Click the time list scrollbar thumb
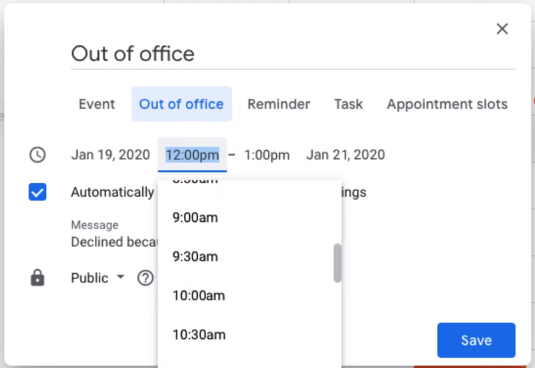535x368 pixels. click(337, 263)
